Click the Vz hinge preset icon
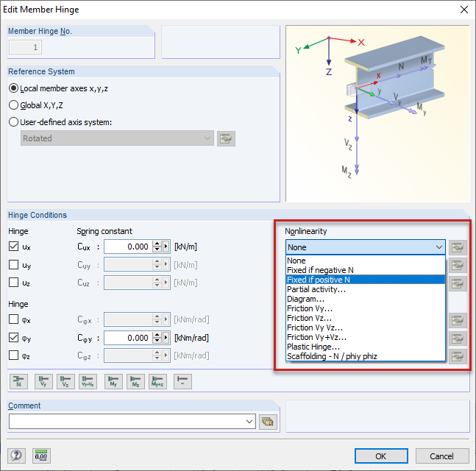The image size is (476, 471). (x=65, y=381)
